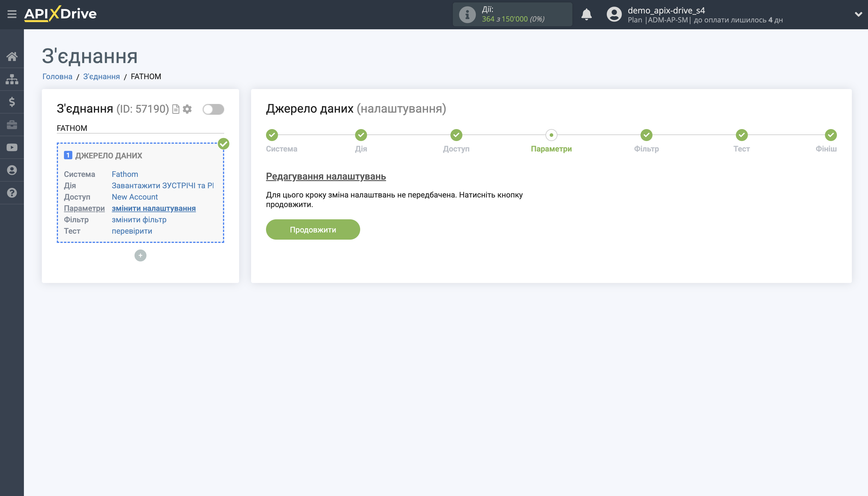Click the briefcase icon in sidebar
This screenshot has height=496, width=868.
pos(12,124)
